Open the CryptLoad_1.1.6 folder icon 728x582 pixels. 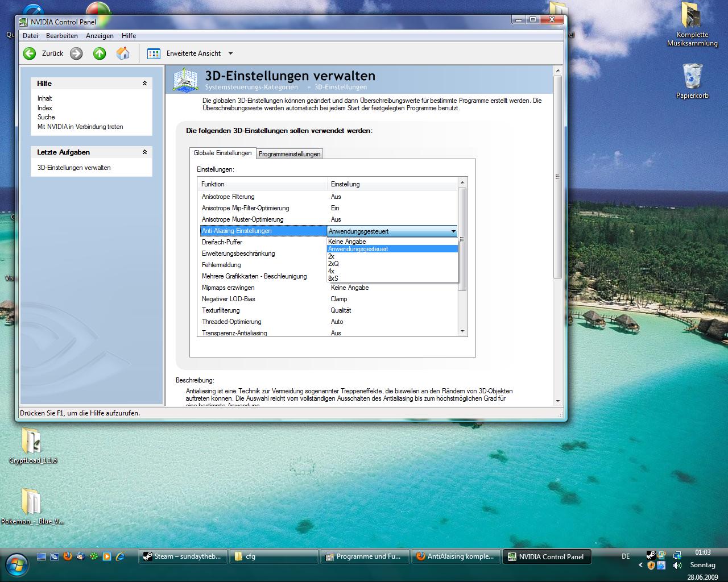[x=33, y=446]
